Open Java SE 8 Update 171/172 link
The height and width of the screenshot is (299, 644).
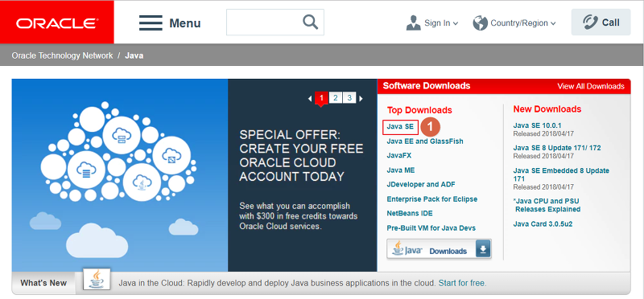coord(557,148)
